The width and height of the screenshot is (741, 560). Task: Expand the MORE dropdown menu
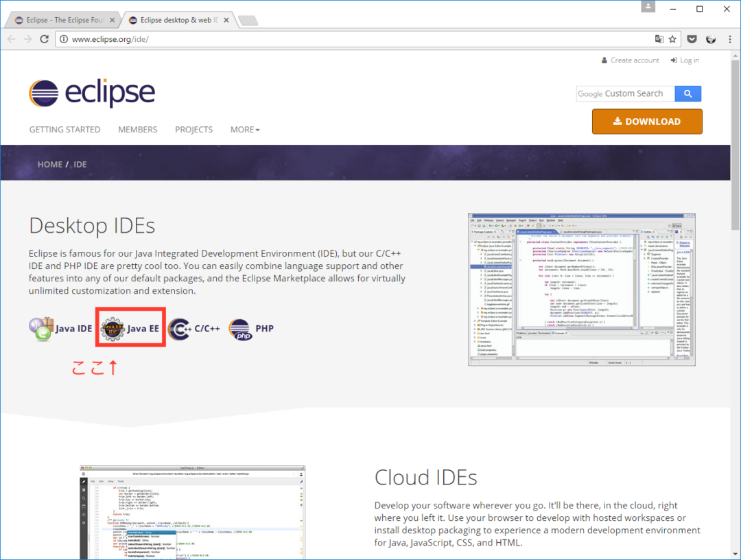pyautogui.click(x=245, y=130)
